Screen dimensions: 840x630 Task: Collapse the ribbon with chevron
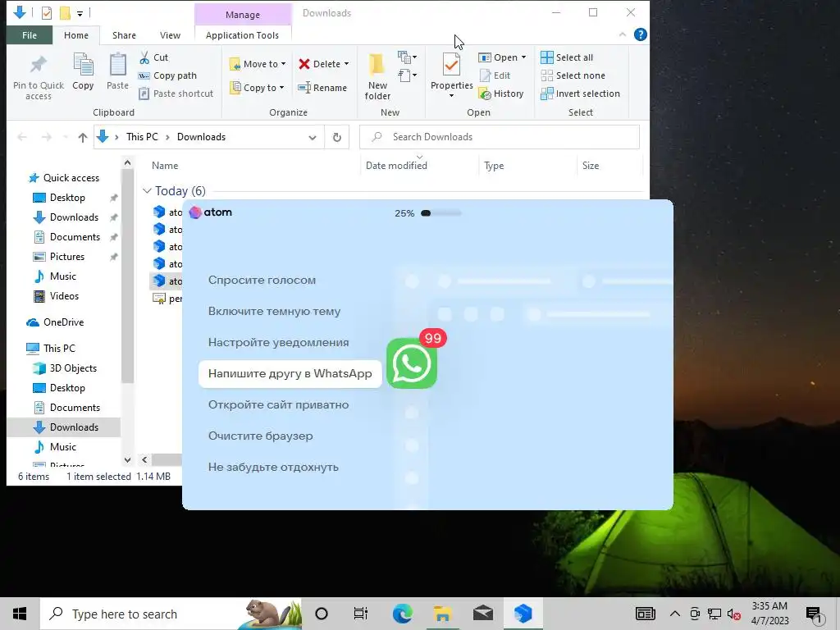(x=623, y=34)
